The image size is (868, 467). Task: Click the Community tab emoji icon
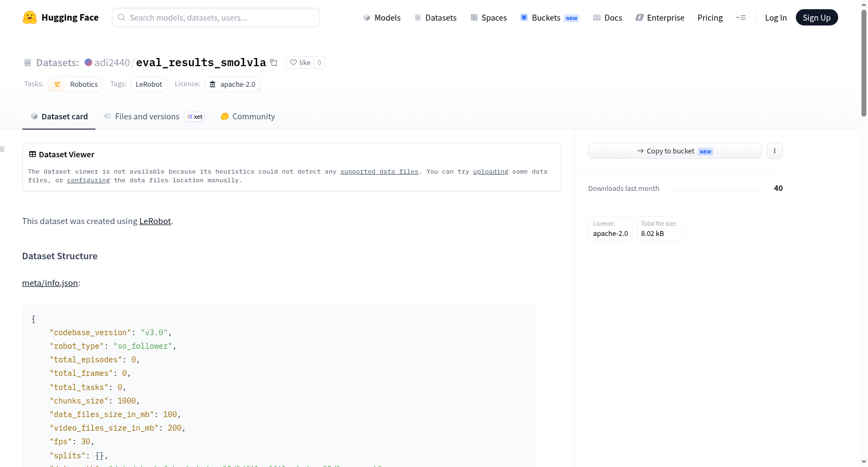tap(225, 116)
